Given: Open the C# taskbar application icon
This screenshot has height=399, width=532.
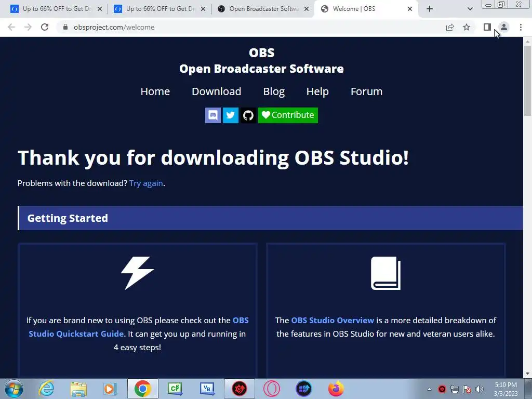Looking at the screenshot, I should (175, 389).
